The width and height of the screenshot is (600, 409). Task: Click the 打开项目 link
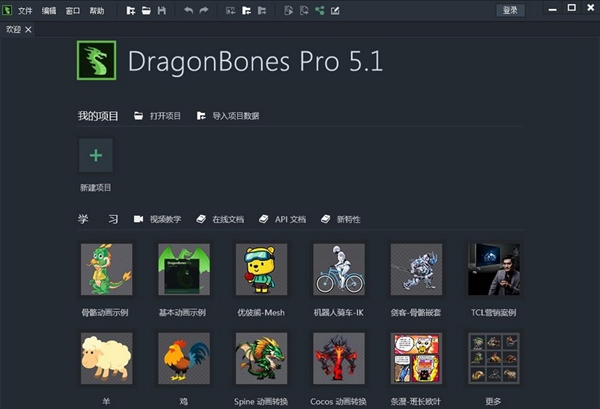pyautogui.click(x=165, y=116)
